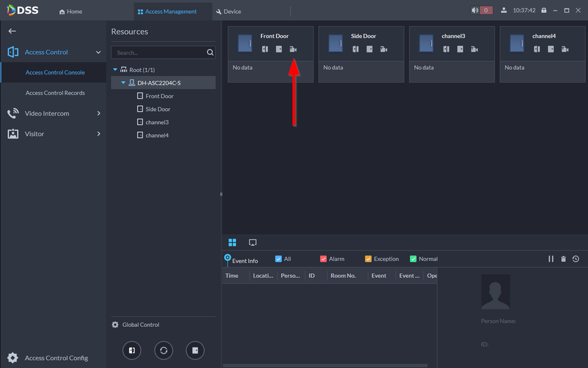
Task: Switch to the Device tab
Action: [x=229, y=11]
